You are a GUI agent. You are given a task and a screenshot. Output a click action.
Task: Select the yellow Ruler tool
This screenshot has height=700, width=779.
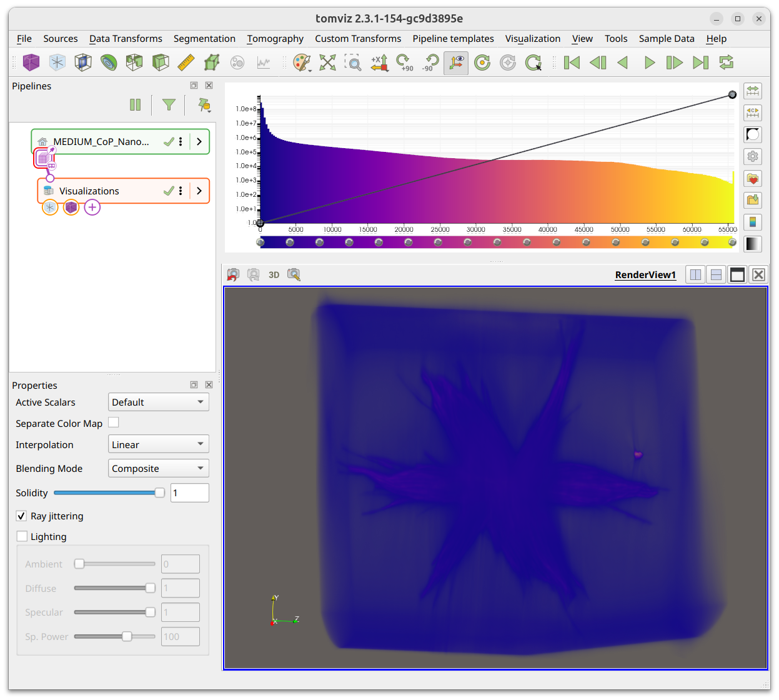click(x=186, y=62)
